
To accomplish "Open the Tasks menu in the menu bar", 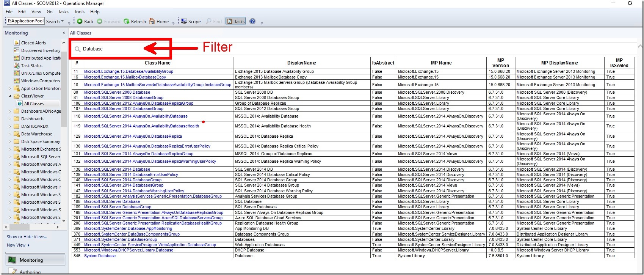I will [x=63, y=12].
